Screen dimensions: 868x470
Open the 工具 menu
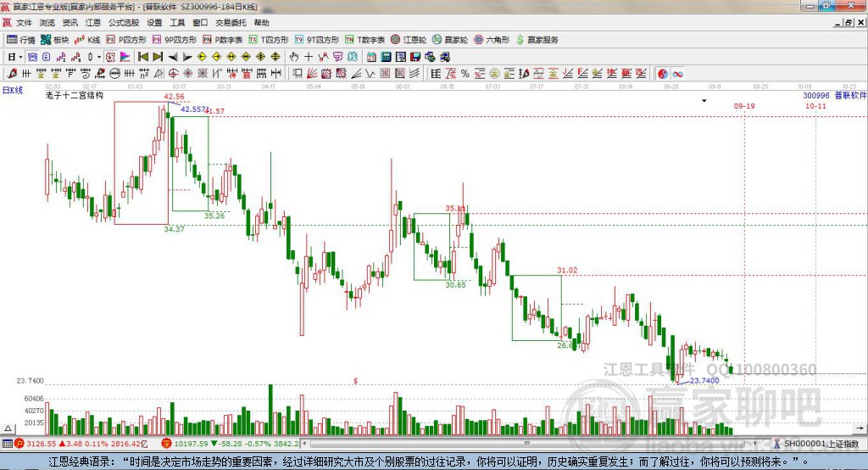coord(177,23)
